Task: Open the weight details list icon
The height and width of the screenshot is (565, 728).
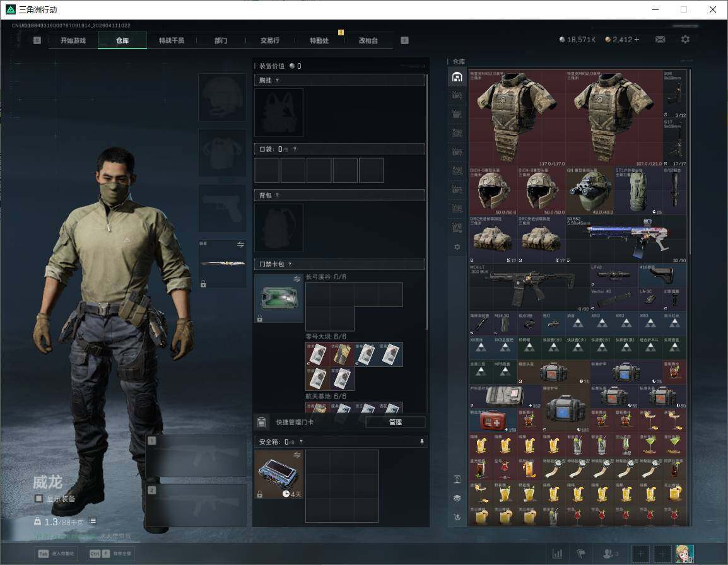Action: click(x=92, y=521)
